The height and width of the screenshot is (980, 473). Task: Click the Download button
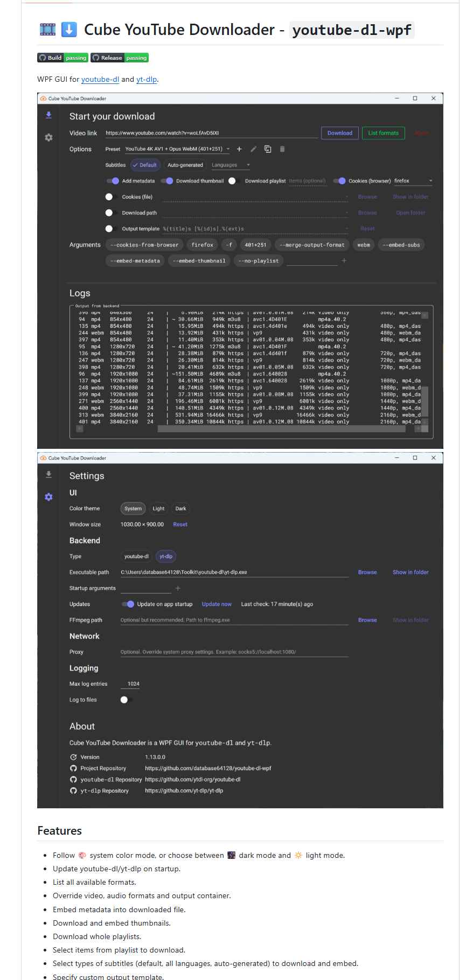pos(340,133)
